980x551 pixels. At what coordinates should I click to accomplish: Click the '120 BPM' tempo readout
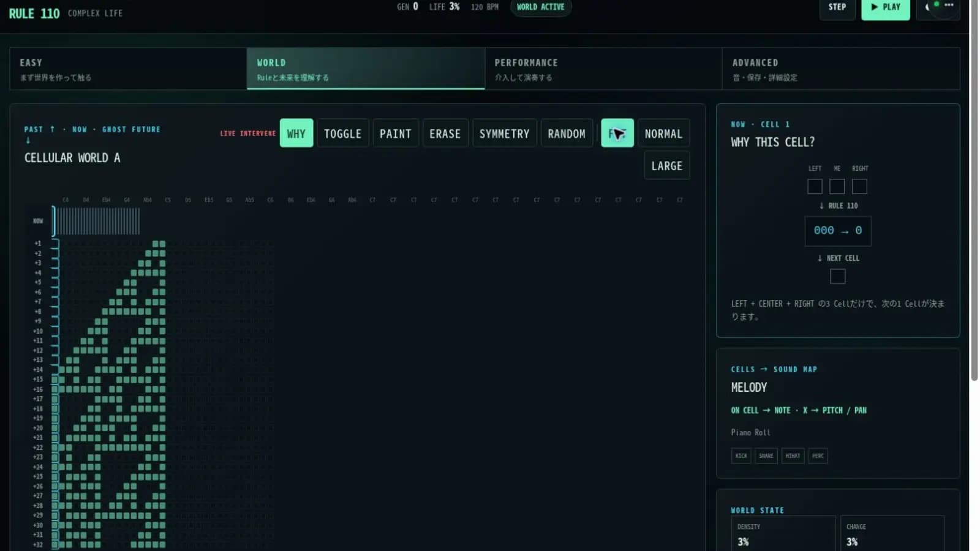[x=484, y=7]
